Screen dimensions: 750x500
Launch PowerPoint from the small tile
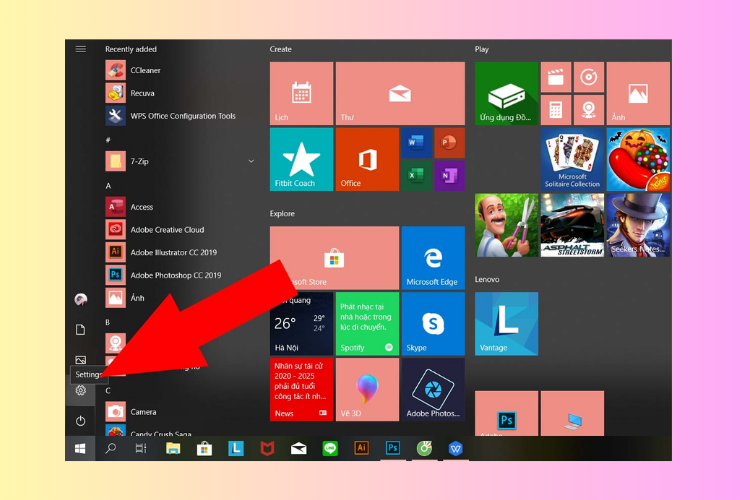point(449,143)
